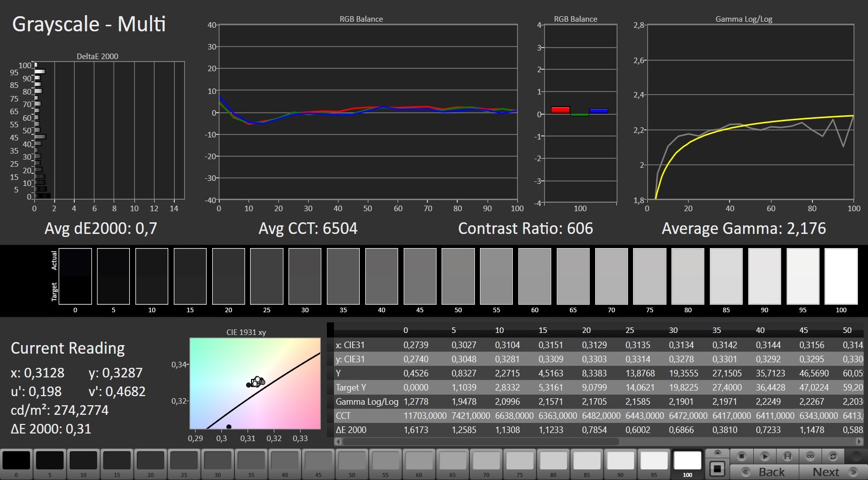Click the ΔE 2000 cell value 1,6173
Viewport: 868px width, 480px height.
416,430
